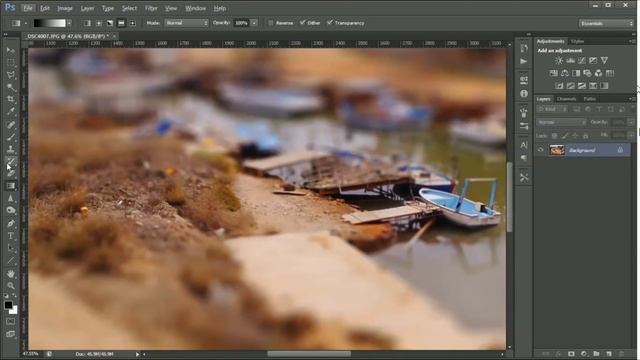Select the Zoom tool
The width and height of the screenshot is (640, 360).
(11, 286)
